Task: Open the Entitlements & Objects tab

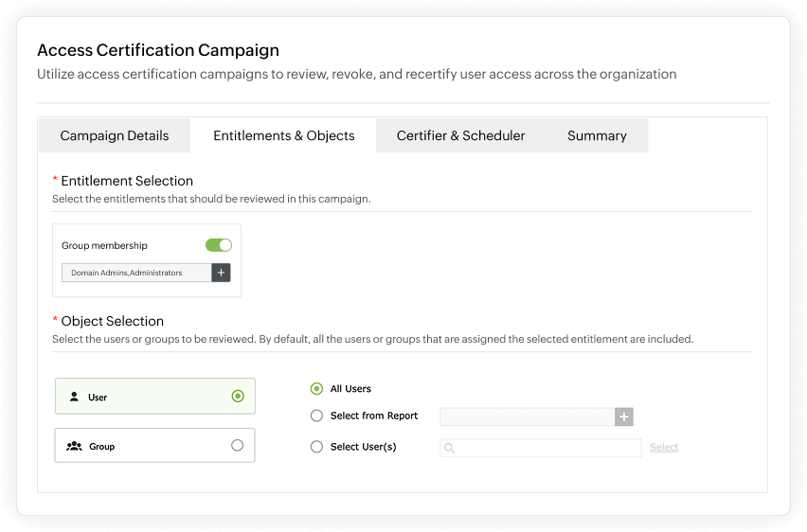Action: tap(284, 135)
